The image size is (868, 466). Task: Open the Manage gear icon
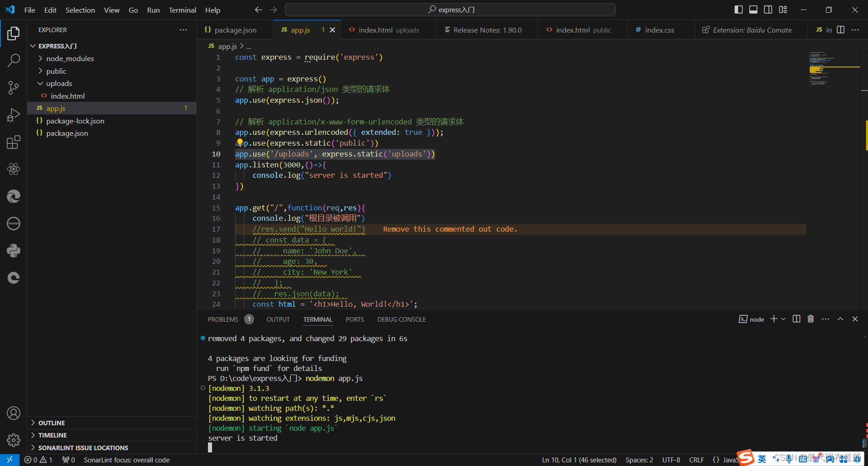(14, 440)
